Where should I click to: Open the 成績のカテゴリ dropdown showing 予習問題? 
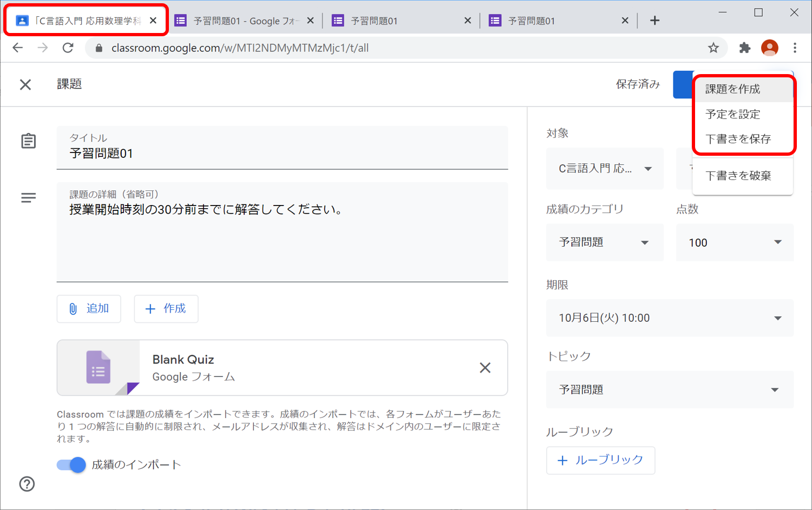click(x=605, y=242)
